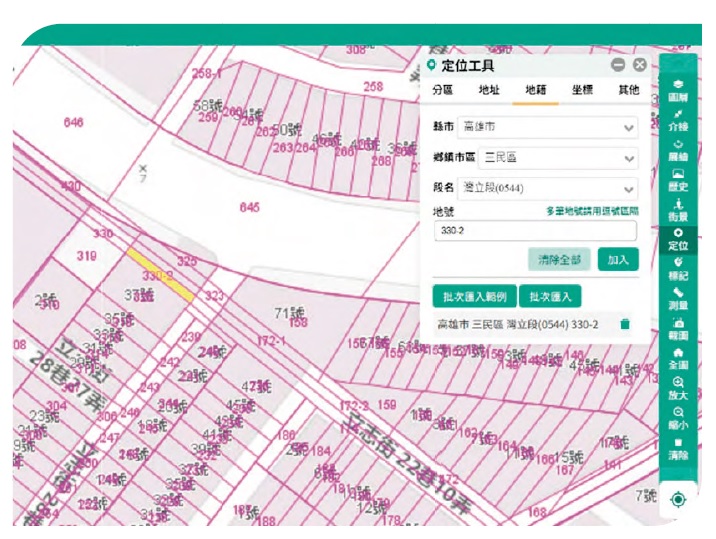Click the 全圖 full extent icon
Screen dimensions: 716x539
point(678,357)
